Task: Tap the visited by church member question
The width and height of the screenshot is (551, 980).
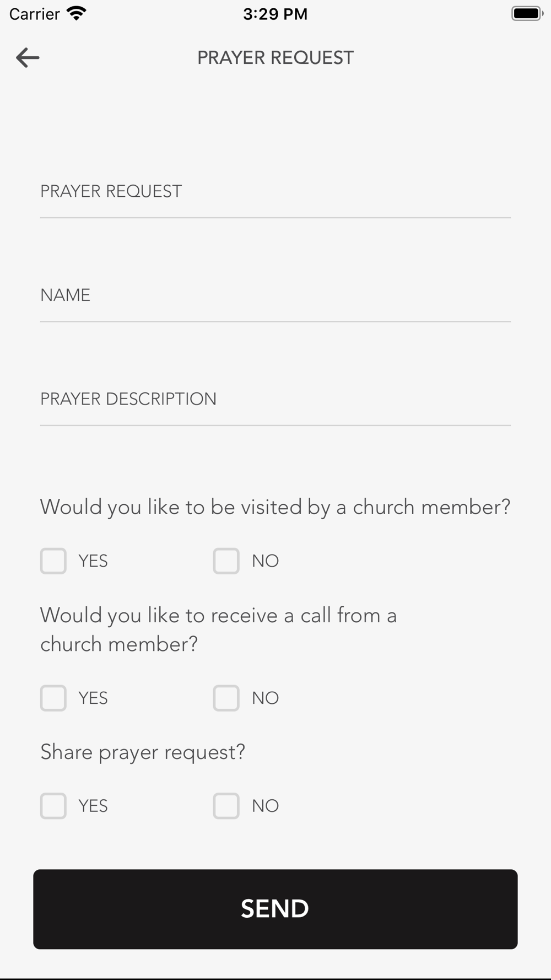Action: point(275,507)
